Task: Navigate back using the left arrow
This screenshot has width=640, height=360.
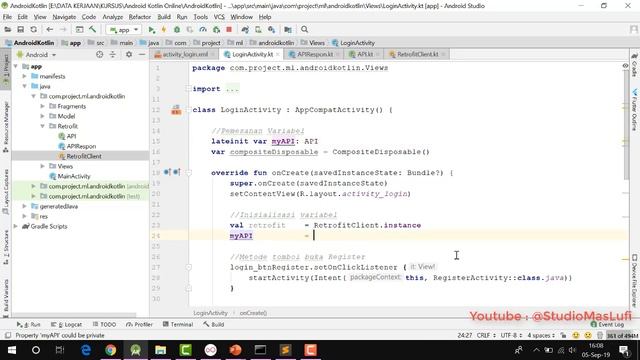Action: click(x=50, y=29)
